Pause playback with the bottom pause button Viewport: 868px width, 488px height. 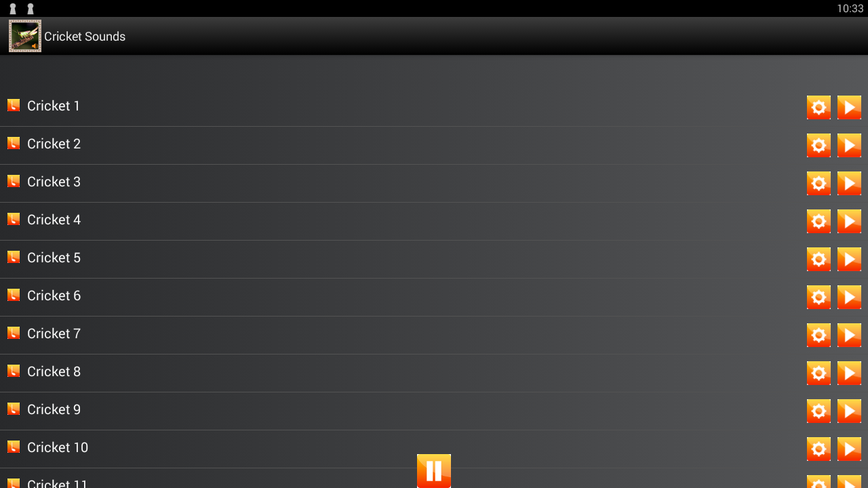pos(434,471)
